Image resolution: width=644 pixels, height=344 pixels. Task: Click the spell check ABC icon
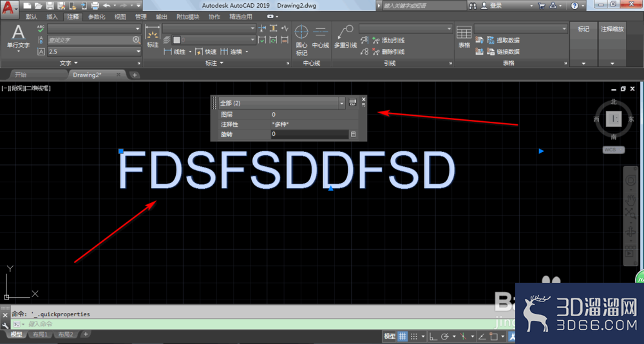pos(41,29)
